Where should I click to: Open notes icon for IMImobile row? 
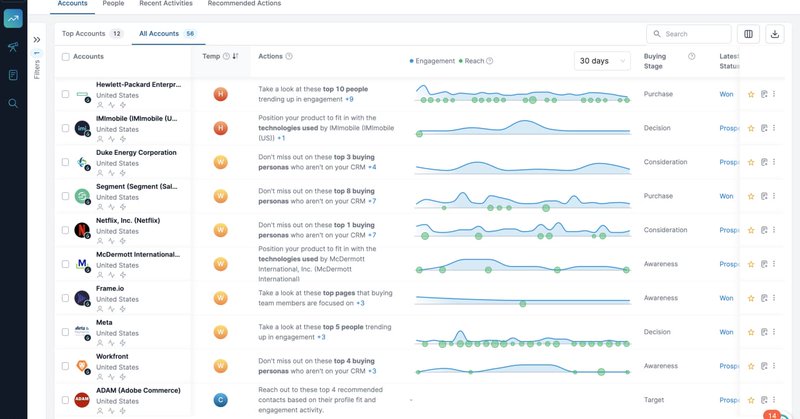click(764, 128)
